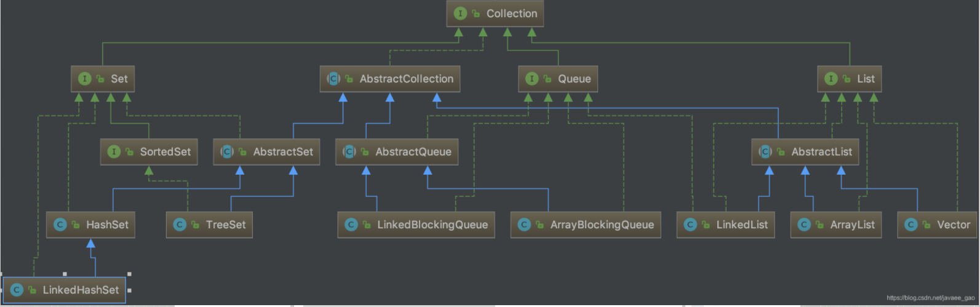Click the public visibility lock icon on ArrayBlockingQueue
Image resolution: width=980 pixels, height=307 pixels.
click(x=540, y=225)
